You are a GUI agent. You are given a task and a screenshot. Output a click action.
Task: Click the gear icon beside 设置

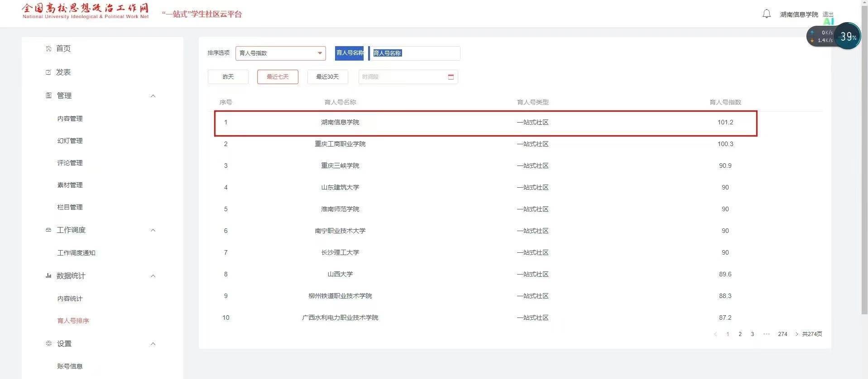coord(48,343)
